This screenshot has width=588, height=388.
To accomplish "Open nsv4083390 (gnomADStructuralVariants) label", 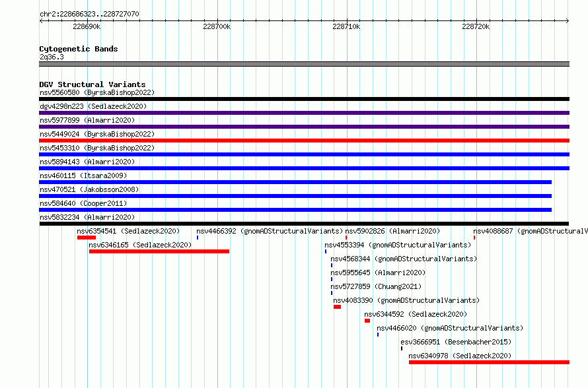I will (x=406, y=300).
